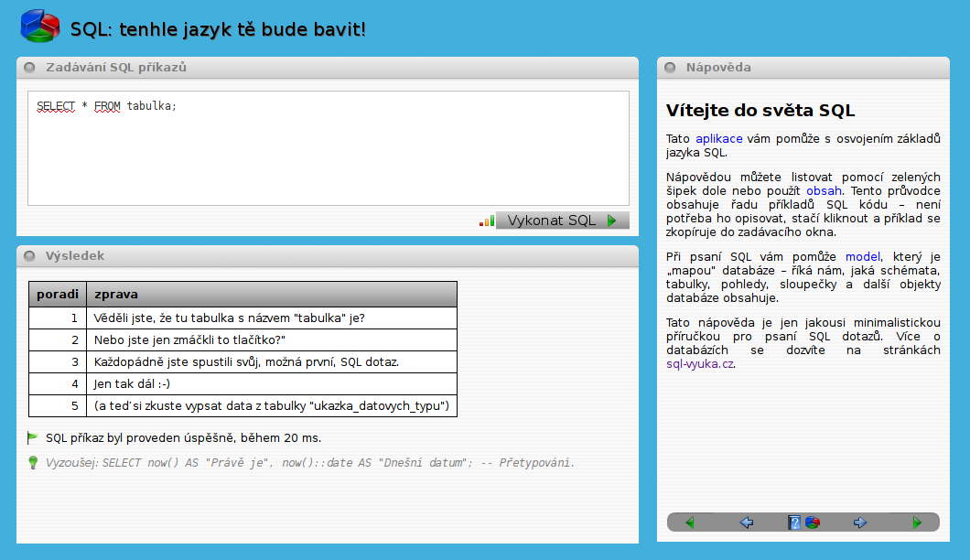The height and width of the screenshot is (560, 970).
Task: Click the blue forward arrow in help navigation
Action: 860,522
